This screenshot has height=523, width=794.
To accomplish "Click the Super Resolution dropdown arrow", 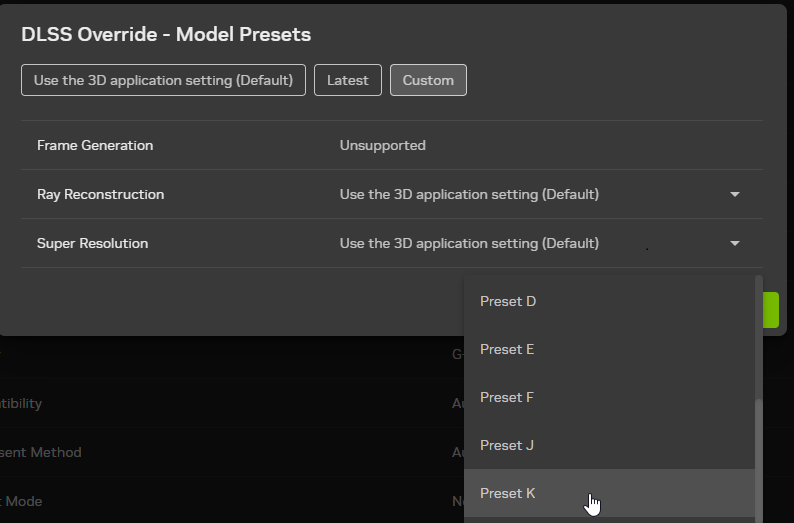I will tap(735, 244).
